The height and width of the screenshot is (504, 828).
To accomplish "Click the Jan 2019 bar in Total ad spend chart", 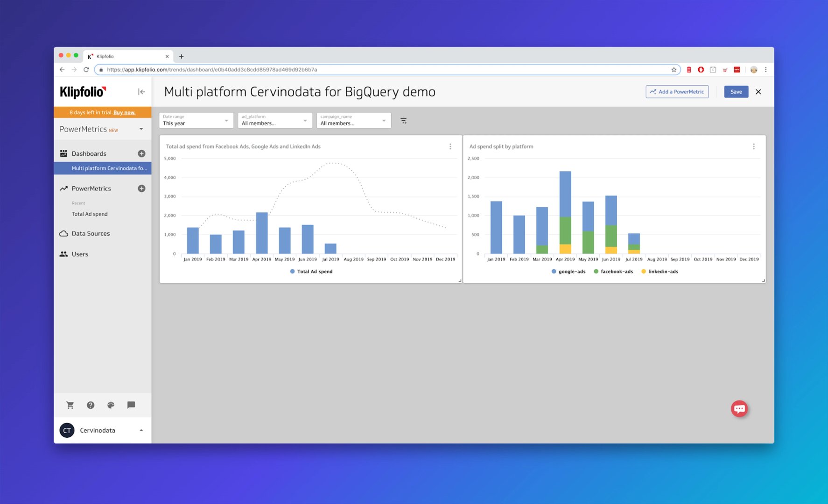I will click(x=193, y=241).
